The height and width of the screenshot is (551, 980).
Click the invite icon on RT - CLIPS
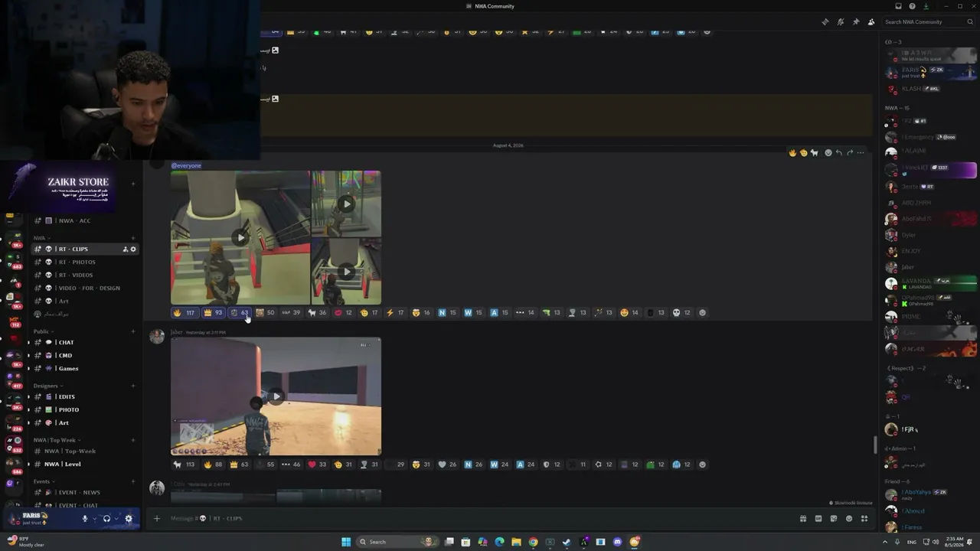[125, 249]
